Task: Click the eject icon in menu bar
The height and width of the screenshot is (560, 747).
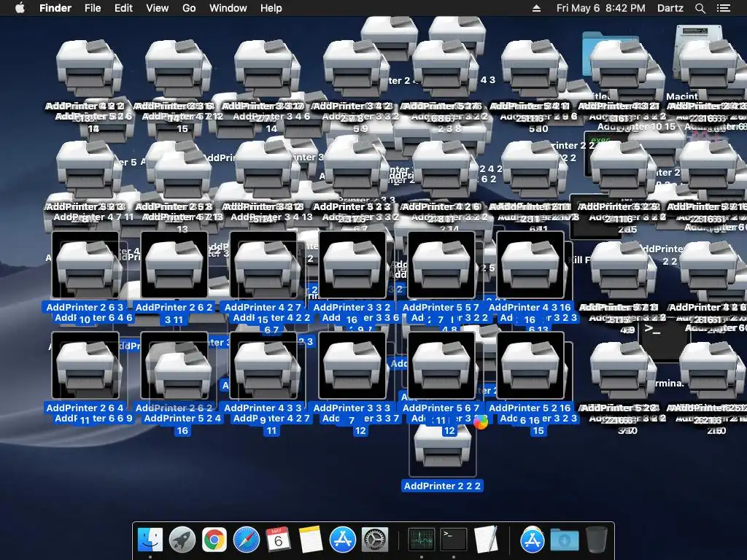Action: 536,8
